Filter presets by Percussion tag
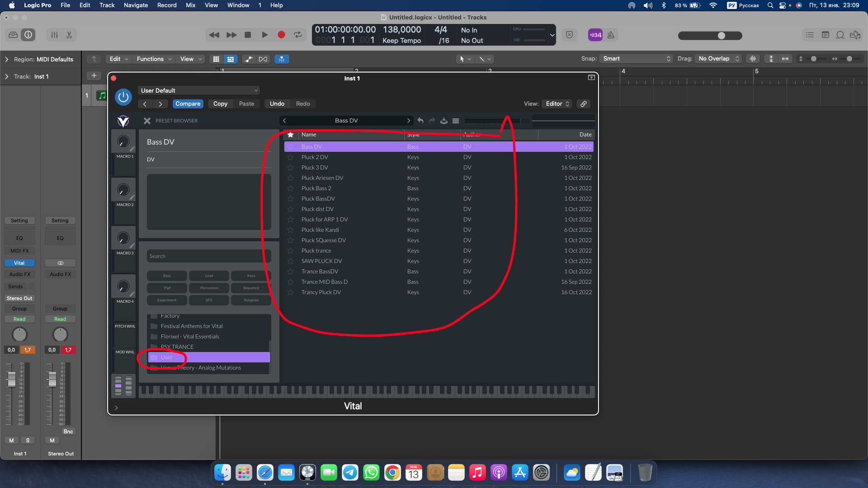This screenshot has width=868, height=488. (x=209, y=288)
